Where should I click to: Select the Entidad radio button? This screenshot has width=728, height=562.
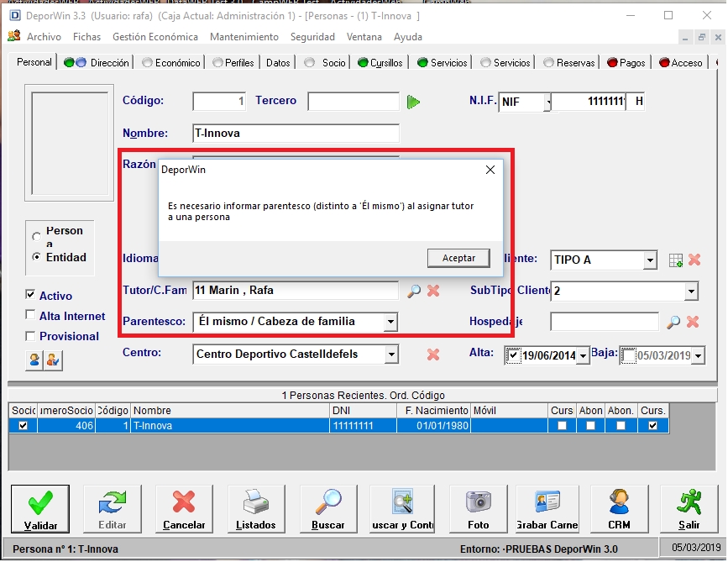(x=37, y=257)
